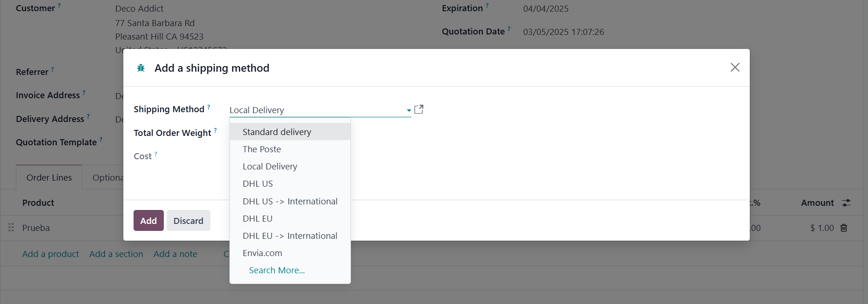Delete the Prueba order line with trash icon
Screen dimensions: 868x304
[x=844, y=228]
